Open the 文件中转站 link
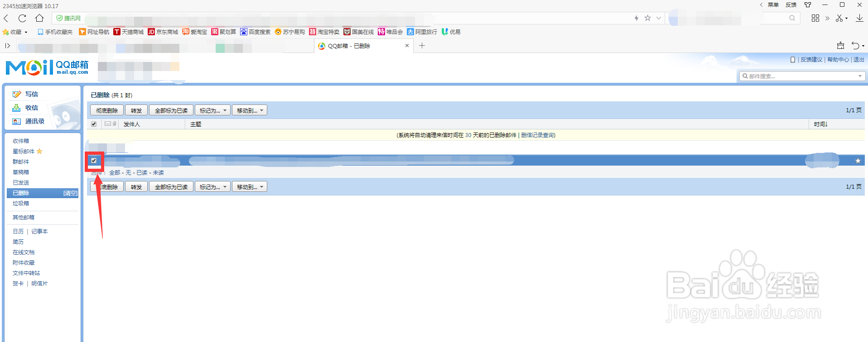Screen dimensions: 868x342 [x=26, y=273]
